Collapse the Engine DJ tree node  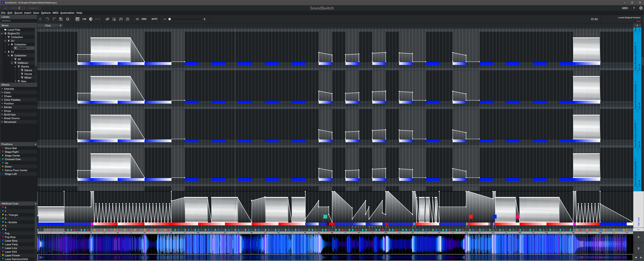click(x=2, y=33)
